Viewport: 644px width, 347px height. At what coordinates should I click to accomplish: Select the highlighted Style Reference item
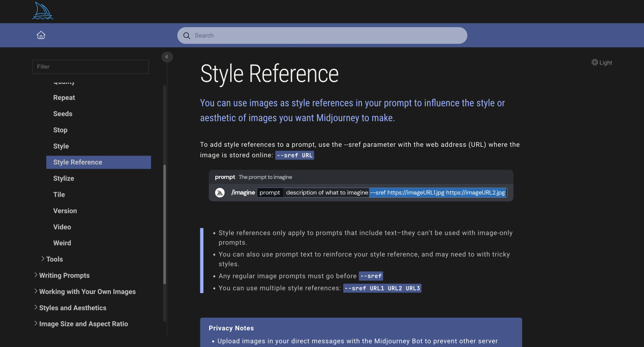coord(99,162)
